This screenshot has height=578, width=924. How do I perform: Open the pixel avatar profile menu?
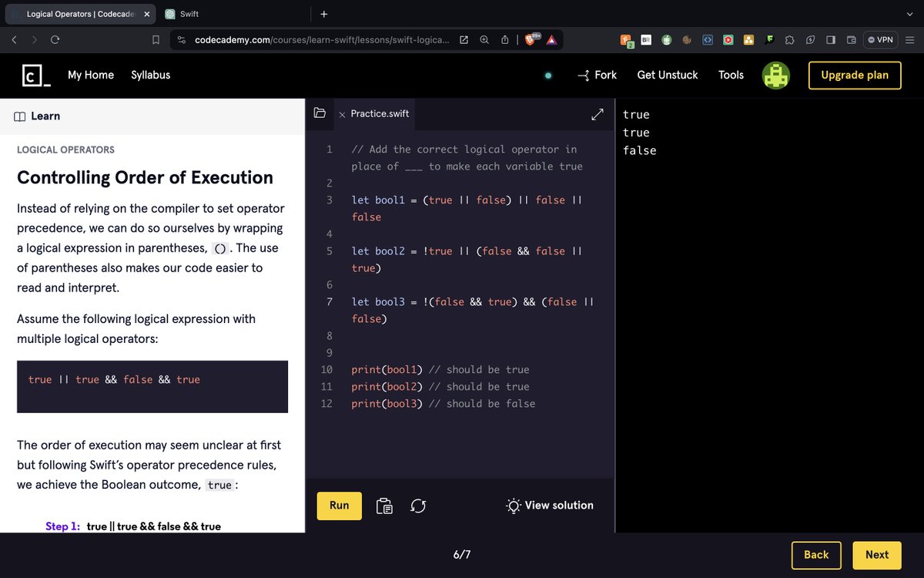pos(776,75)
